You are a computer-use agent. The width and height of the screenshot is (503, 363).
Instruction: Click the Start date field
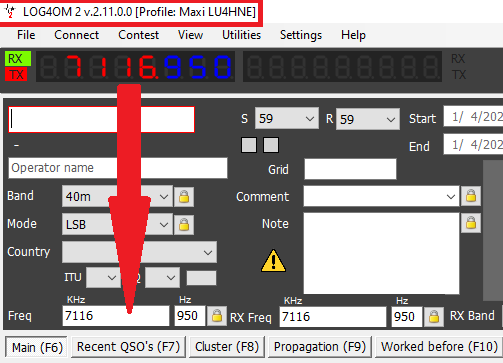pos(473,116)
